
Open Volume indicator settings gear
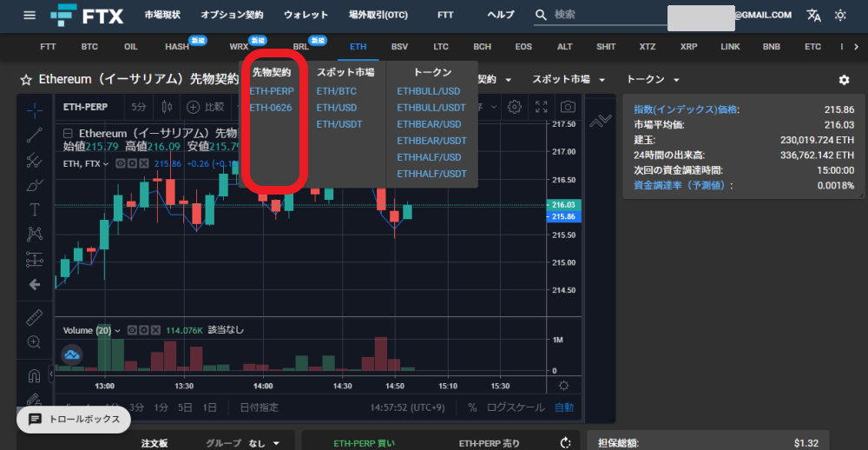tap(144, 330)
